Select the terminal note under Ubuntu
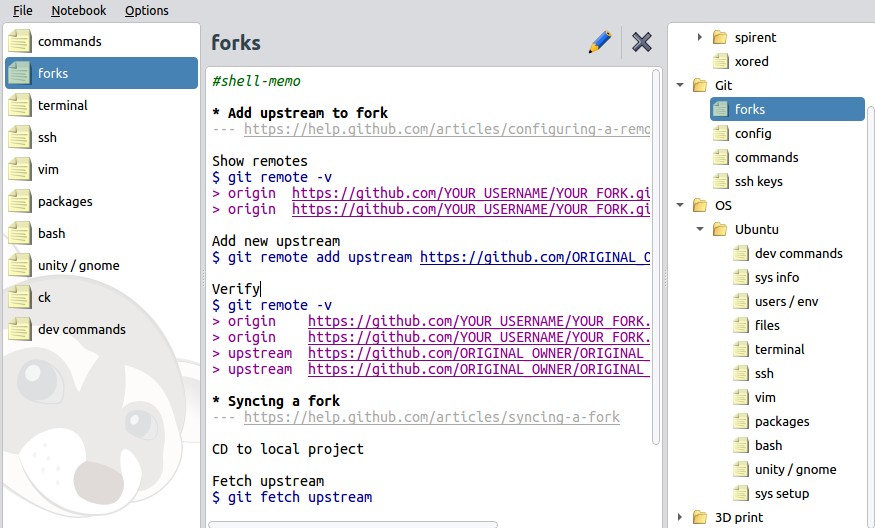This screenshot has width=875, height=528. click(x=768, y=349)
